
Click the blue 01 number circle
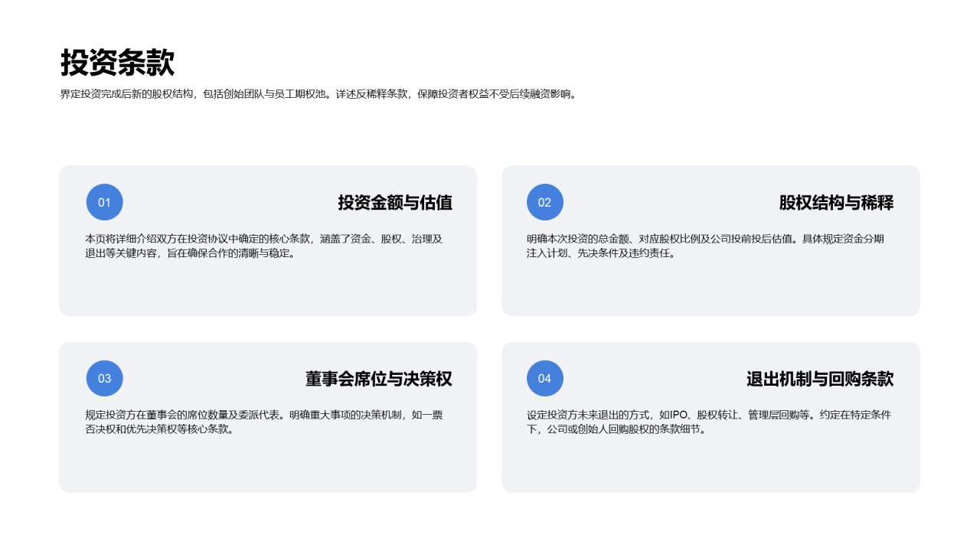coord(104,202)
